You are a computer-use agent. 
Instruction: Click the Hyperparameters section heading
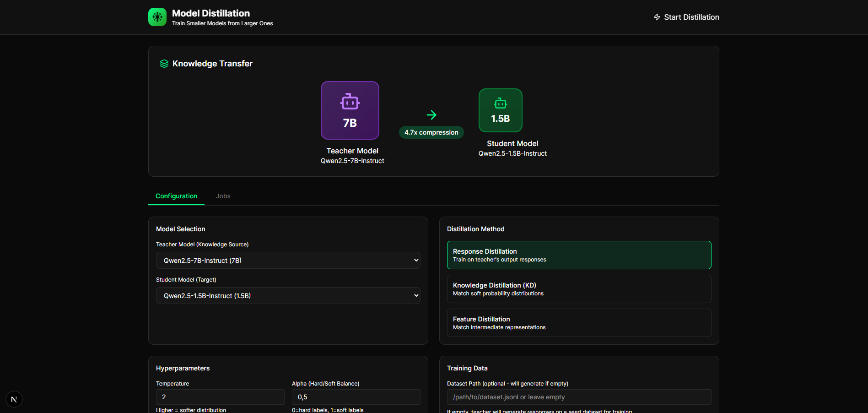click(183, 368)
